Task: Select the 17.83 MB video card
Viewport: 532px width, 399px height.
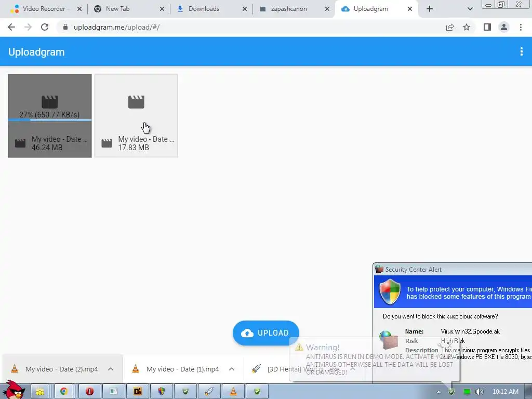Action: [x=136, y=116]
